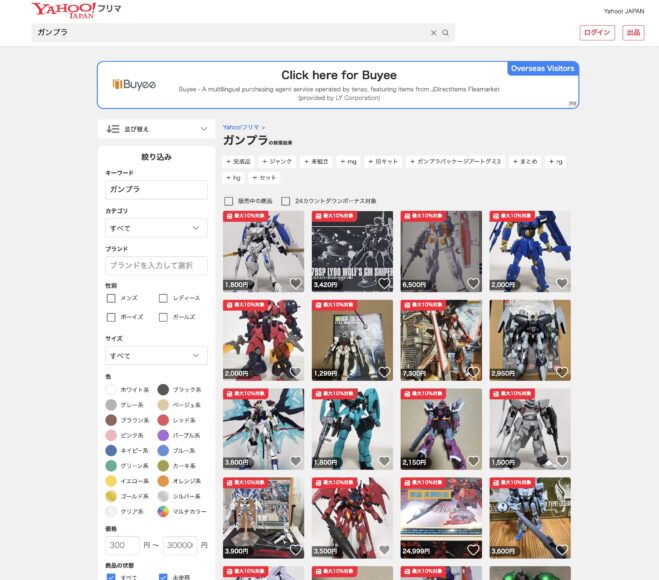Screen dimensions: 659x580
Task: Select the ボーイズ checkbox
Action: 111,317
